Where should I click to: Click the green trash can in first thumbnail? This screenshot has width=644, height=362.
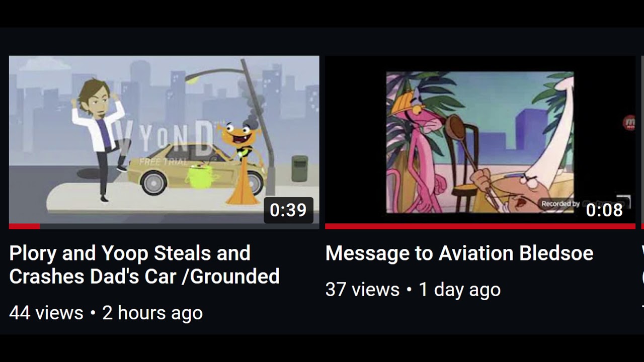299,168
